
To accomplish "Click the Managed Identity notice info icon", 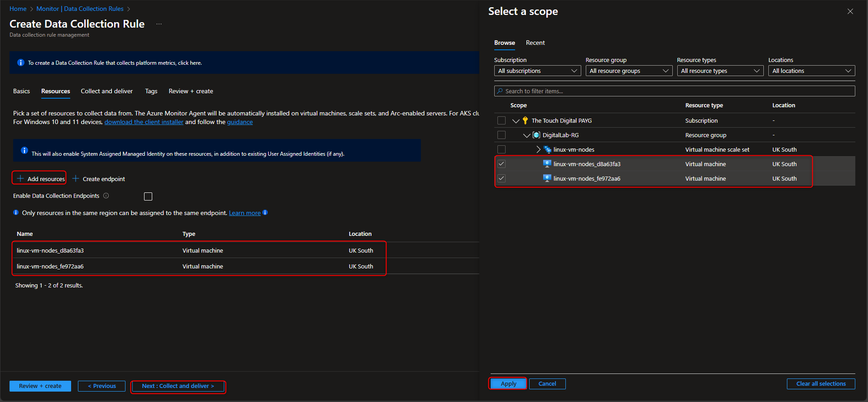I will pos(24,150).
